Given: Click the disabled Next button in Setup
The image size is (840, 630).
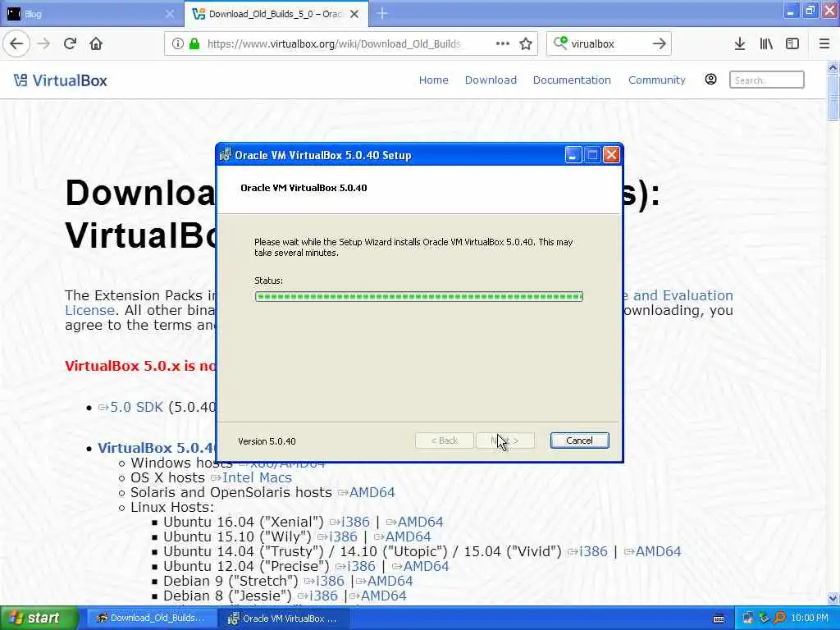Looking at the screenshot, I should point(504,441).
